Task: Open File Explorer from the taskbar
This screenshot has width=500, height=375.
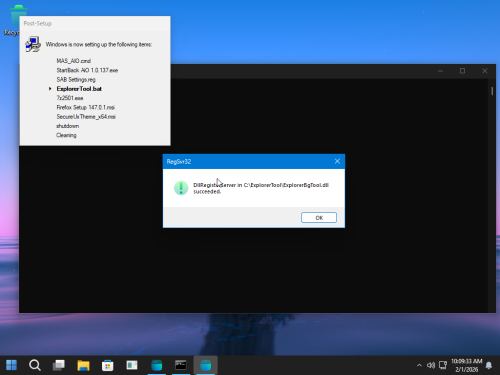Action: pos(83,365)
